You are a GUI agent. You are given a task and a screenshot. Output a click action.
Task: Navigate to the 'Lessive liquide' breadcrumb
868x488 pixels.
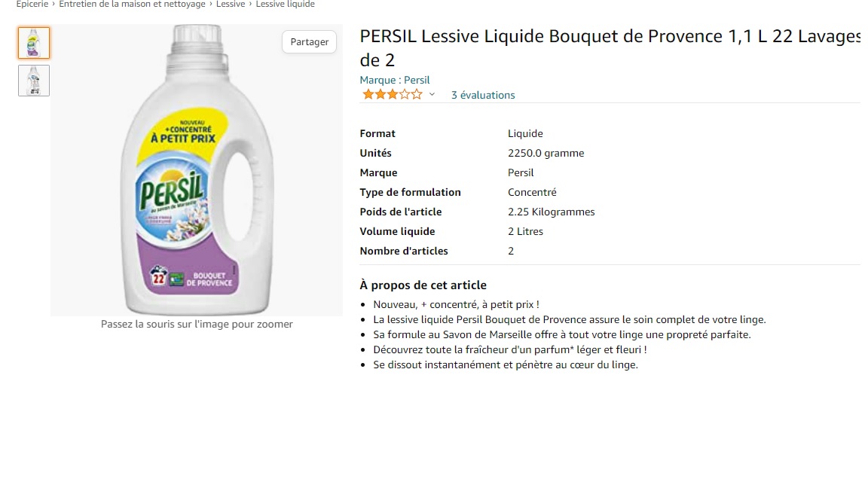[286, 4]
